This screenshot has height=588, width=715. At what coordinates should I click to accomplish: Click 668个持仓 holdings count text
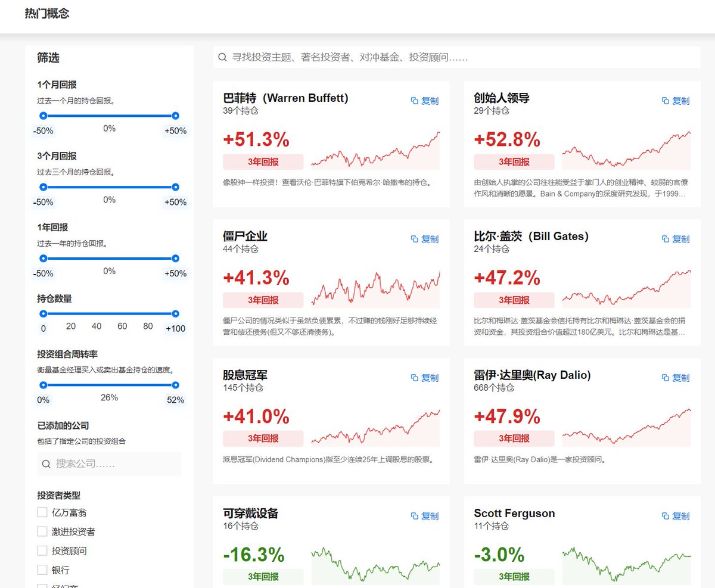[x=494, y=388]
